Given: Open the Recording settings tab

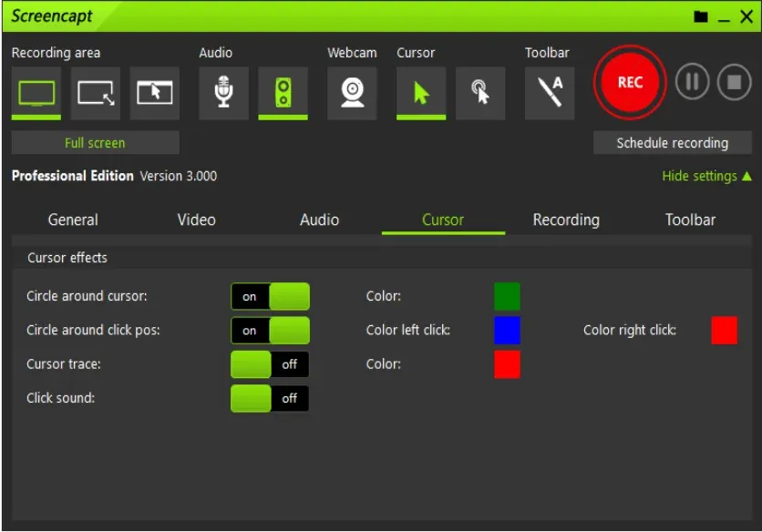Looking at the screenshot, I should [566, 220].
